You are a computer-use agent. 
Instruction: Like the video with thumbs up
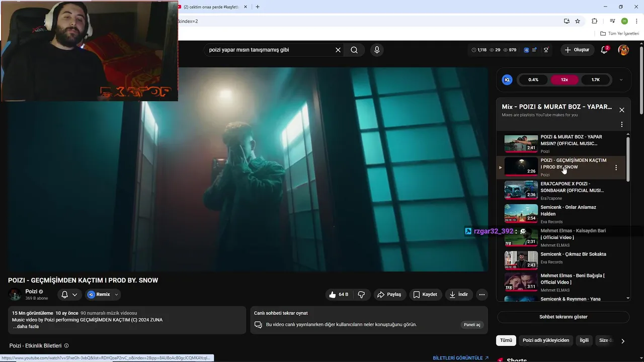coord(339,295)
